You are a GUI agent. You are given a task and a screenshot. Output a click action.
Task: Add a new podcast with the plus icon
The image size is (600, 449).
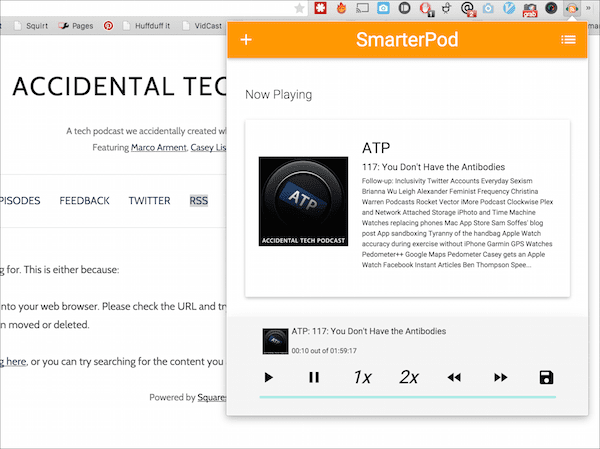(x=246, y=39)
